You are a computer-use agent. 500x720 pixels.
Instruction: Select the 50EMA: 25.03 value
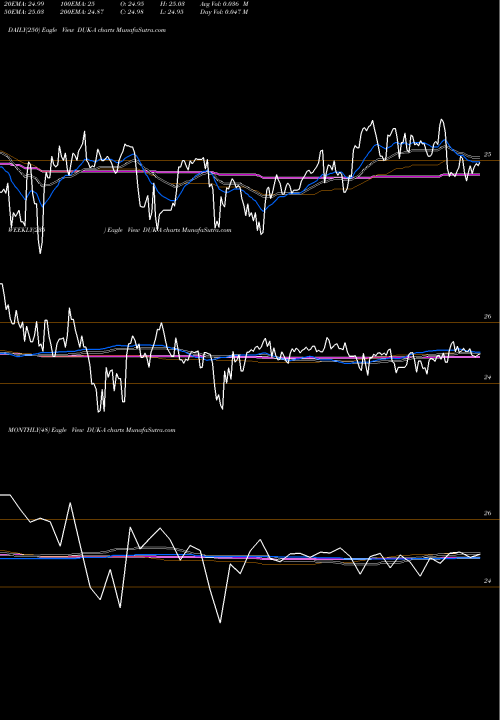26,12
